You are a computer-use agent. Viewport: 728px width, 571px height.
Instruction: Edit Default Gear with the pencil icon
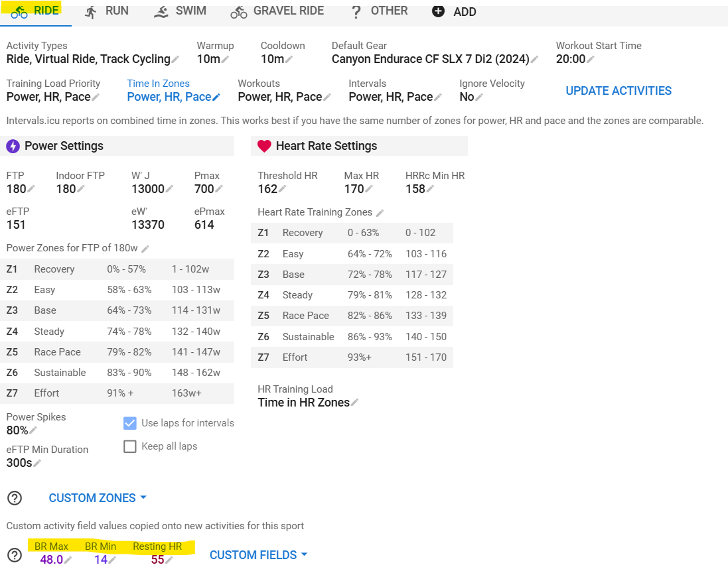[x=534, y=60]
